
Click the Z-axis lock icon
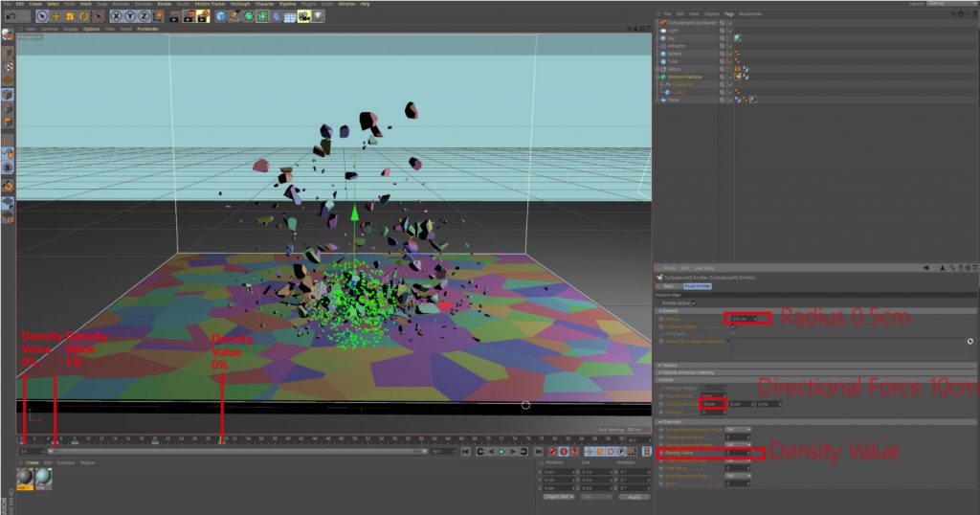pyautogui.click(x=143, y=16)
